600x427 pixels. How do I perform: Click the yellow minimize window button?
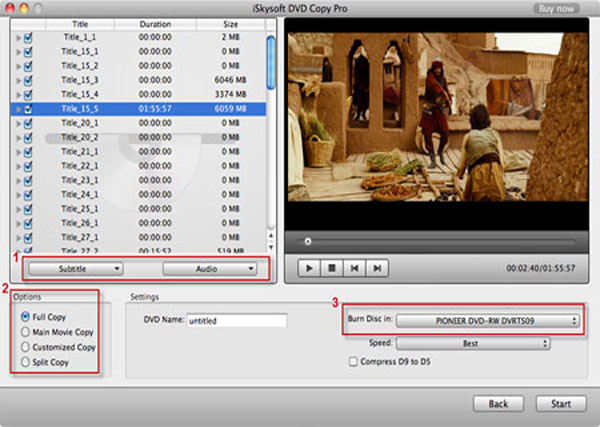coord(24,8)
